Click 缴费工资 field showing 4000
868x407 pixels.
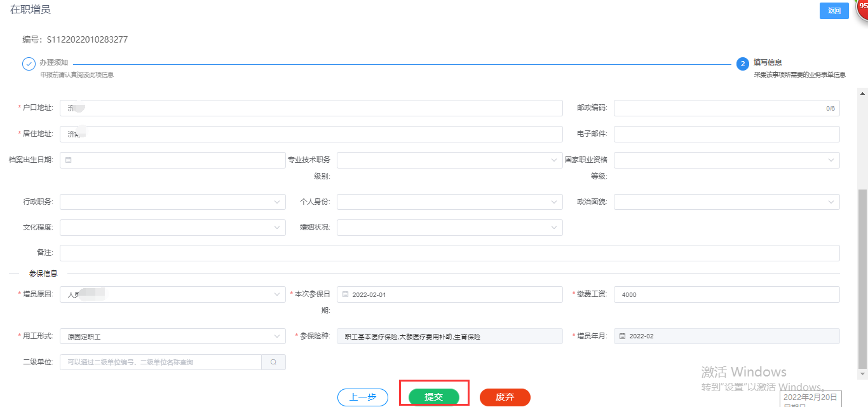point(726,294)
